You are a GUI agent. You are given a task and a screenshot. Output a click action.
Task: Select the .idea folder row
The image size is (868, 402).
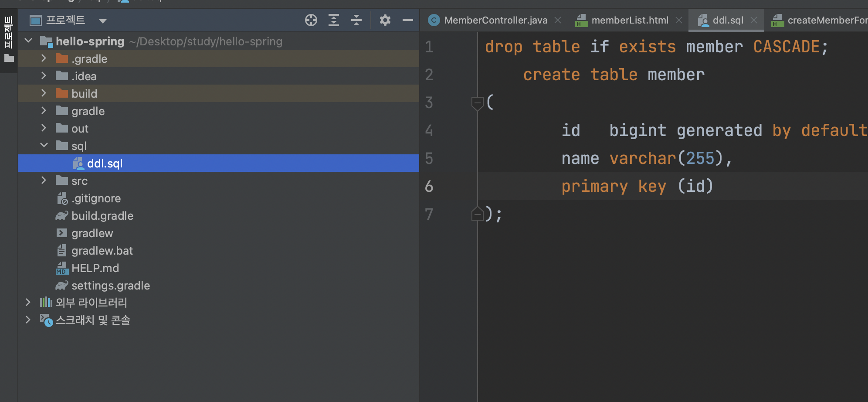tap(219, 76)
